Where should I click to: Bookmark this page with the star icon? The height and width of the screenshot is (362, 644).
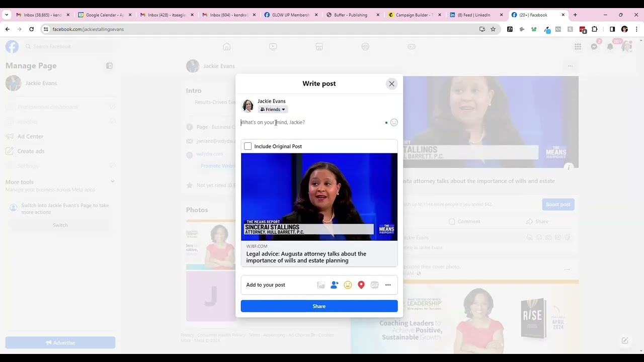click(493, 29)
